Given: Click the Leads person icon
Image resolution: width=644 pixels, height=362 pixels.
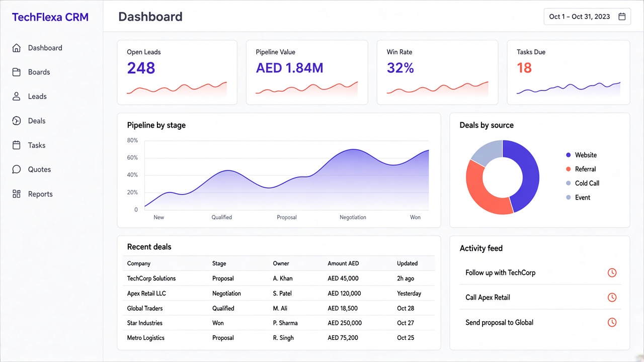Looking at the screenshot, I should coord(17,97).
